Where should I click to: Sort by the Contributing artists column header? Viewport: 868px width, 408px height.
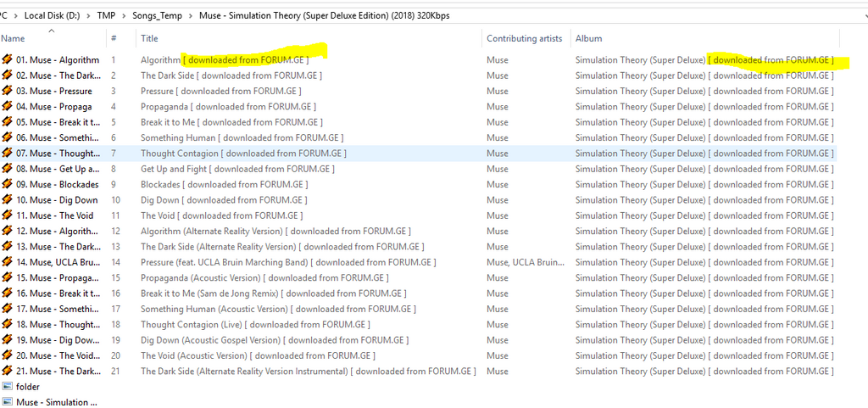(x=526, y=38)
